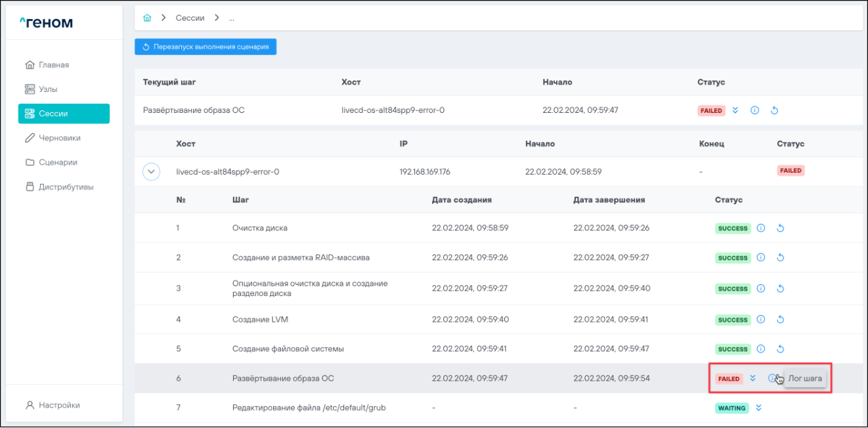The width and height of the screenshot is (868, 428).
Task: Open Настройки at sidebar bottom
Action: (x=59, y=405)
